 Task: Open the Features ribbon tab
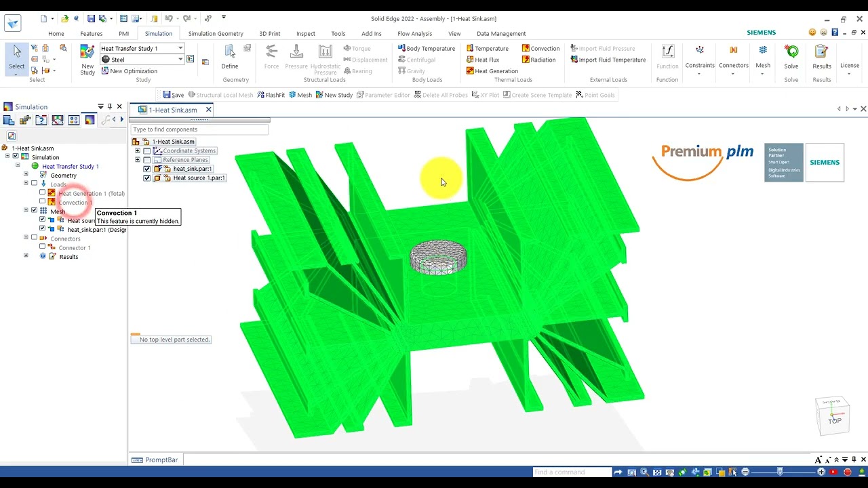click(92, 33)
